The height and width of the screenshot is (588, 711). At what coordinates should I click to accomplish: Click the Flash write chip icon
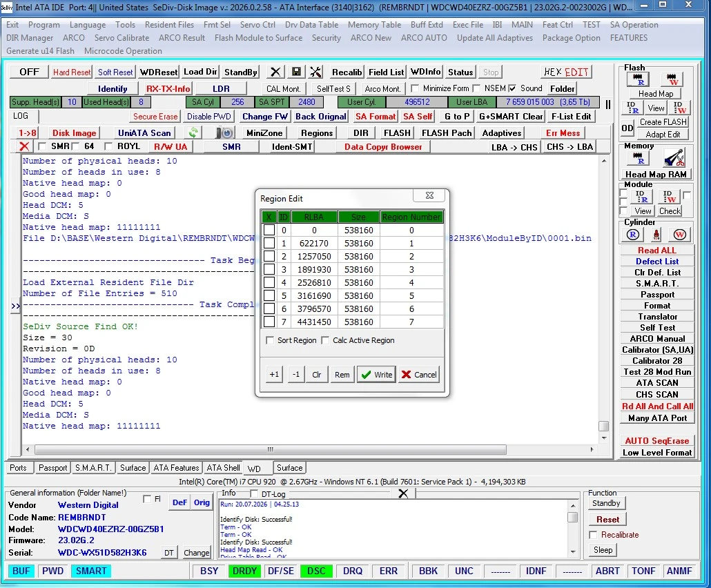(672, 79)
